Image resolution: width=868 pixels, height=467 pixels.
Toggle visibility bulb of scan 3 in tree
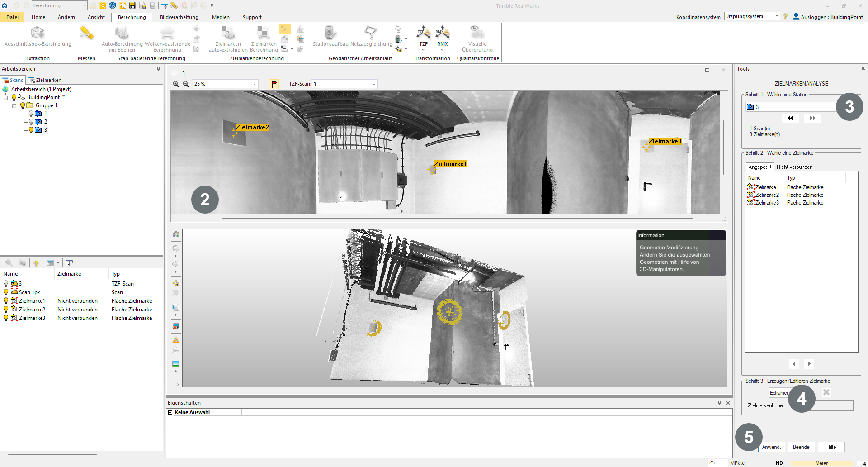pyautogui.click(x=31, y=130)
